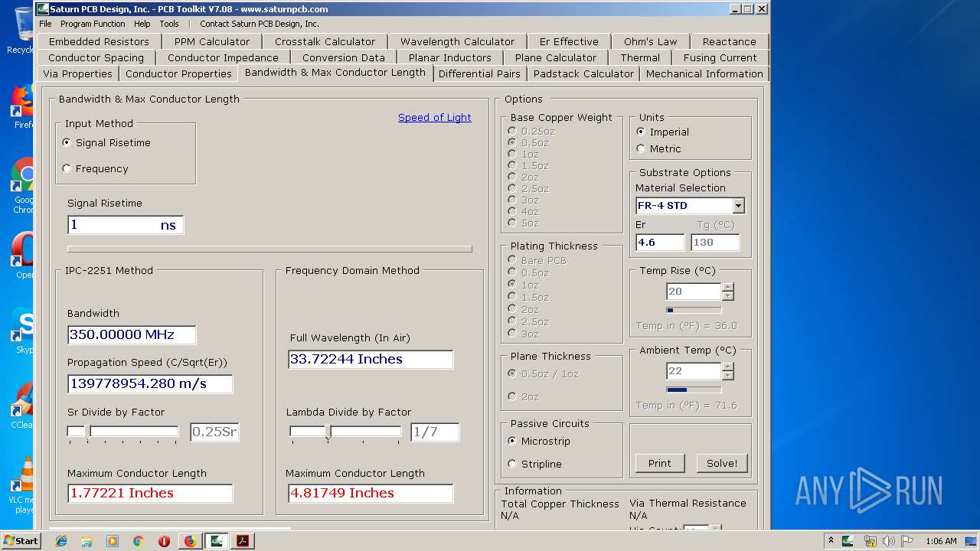Open the Ohm's Law tab
The height and width of the screenshot is (551, 980).
click(x=651, y=41)
